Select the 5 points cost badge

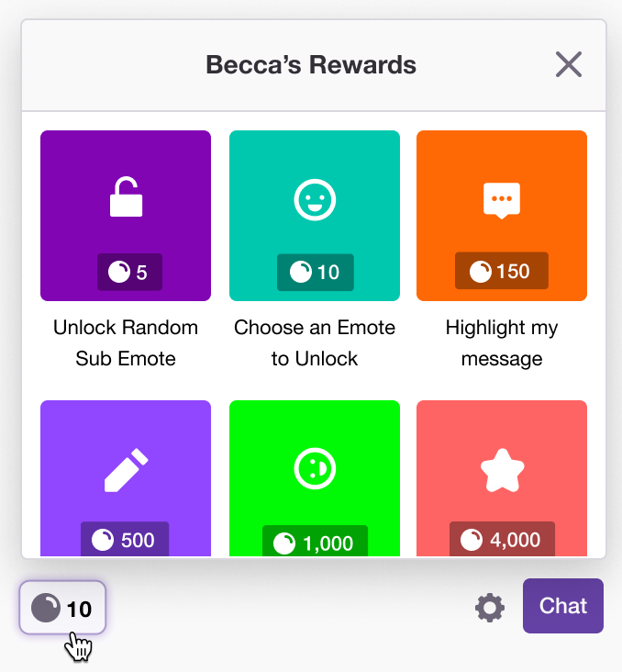pyautogui.click(x=129, y=272)
